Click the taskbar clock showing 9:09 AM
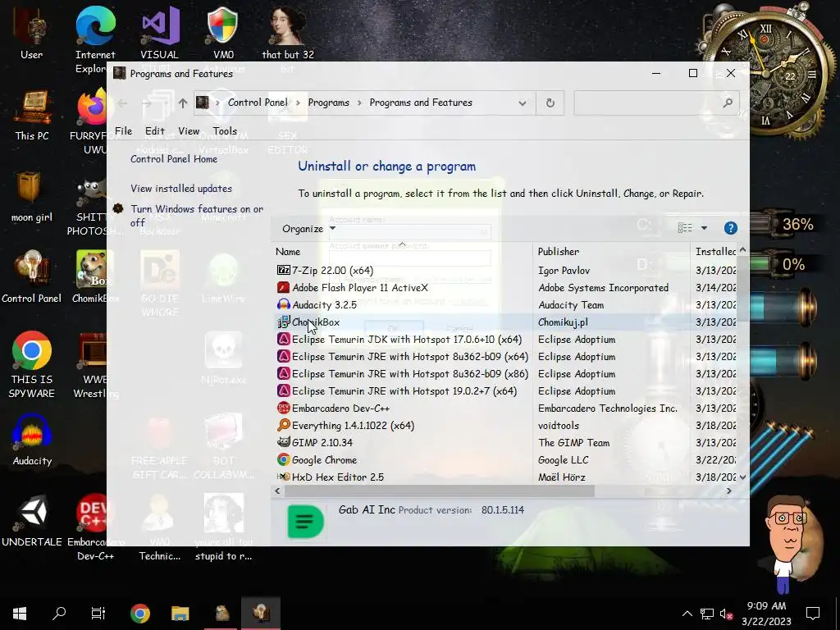The height and width of the screenshot is (630, 840). tap(766, 614)
